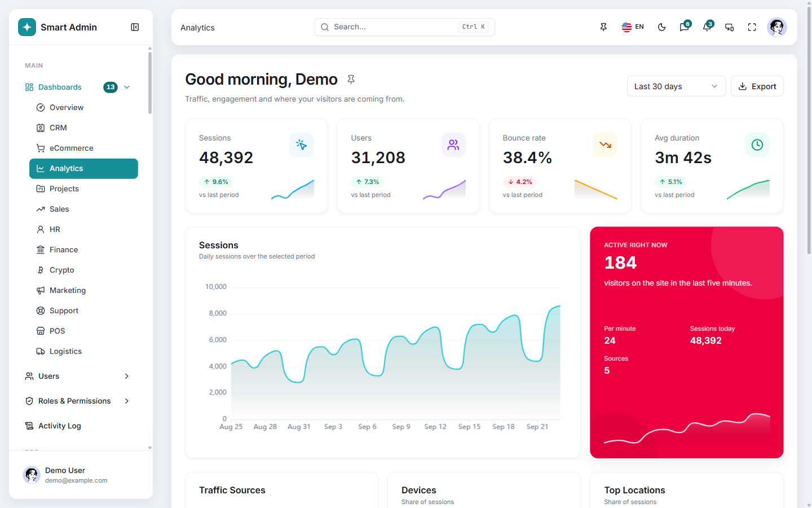The image size is (812, 508).
Task: Open the Crypto dashboard
Action: tap(83, 270)
